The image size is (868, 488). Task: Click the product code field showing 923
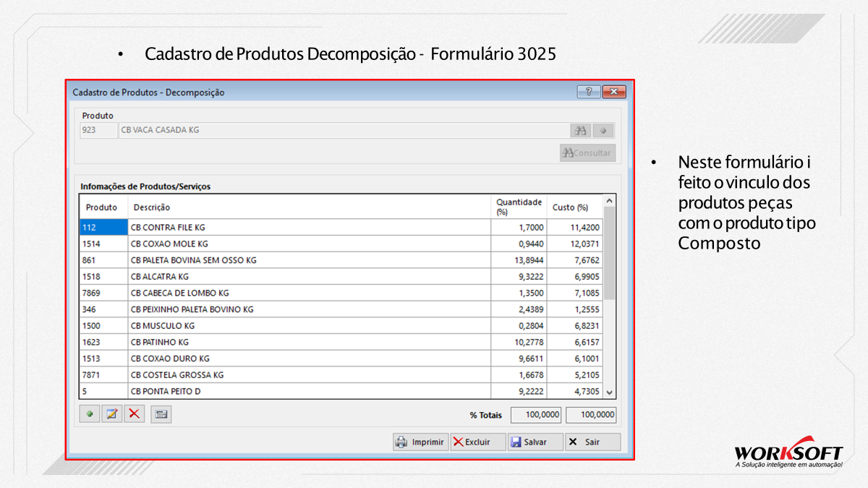98,130
